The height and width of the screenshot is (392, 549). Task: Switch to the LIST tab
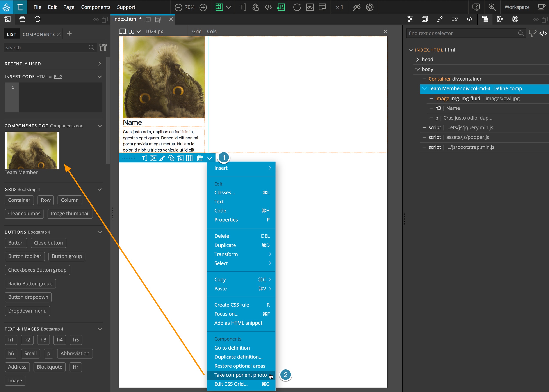[x=12, y=34]
